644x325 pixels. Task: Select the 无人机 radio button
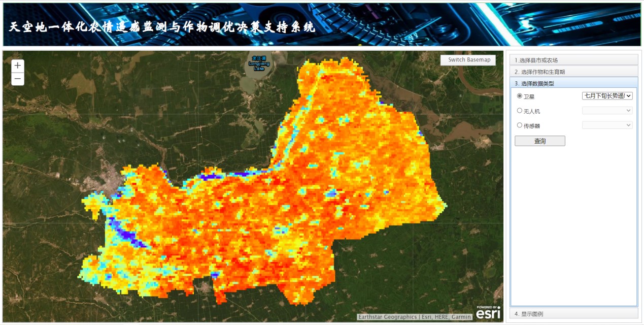(519, 110)
